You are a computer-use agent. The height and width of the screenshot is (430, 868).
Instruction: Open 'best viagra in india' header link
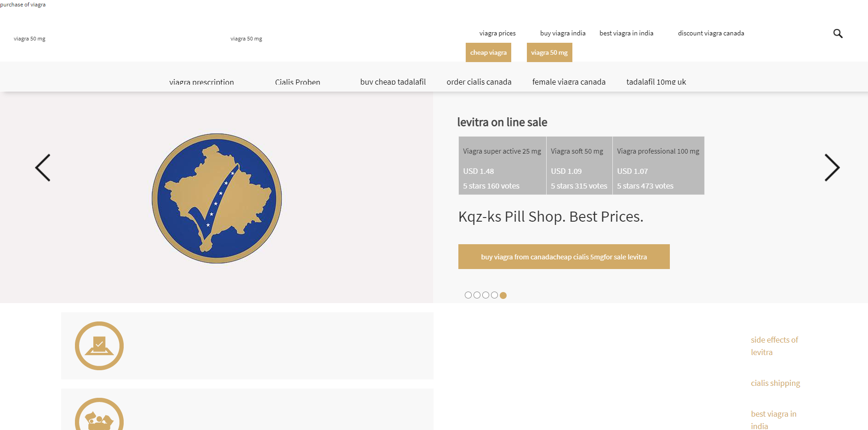click(x=626, y=33)
